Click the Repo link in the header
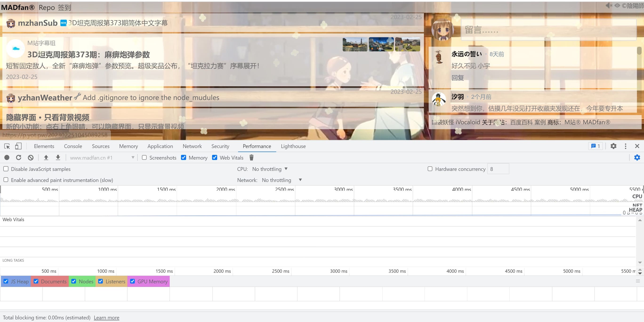Viewport: 644px width, 322px height. (x=47, y=8)
